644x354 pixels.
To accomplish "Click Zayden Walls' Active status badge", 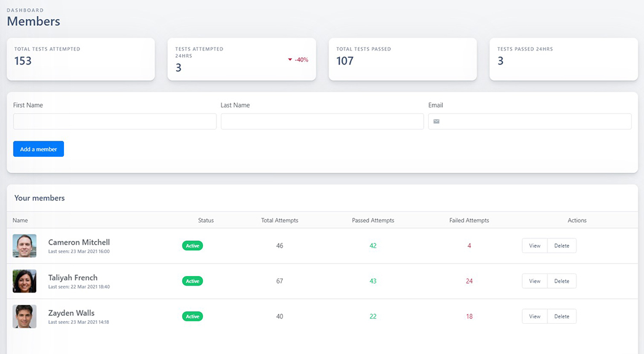I will [193, 317].
